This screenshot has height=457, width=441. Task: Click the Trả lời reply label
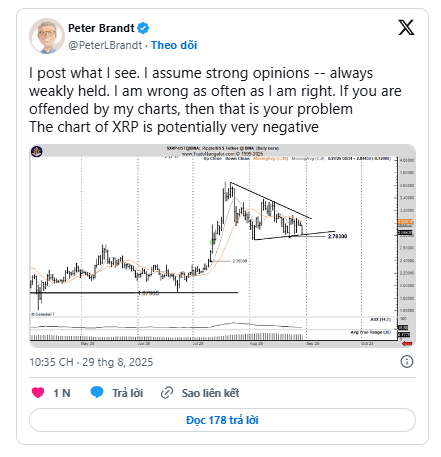(127, 393)
